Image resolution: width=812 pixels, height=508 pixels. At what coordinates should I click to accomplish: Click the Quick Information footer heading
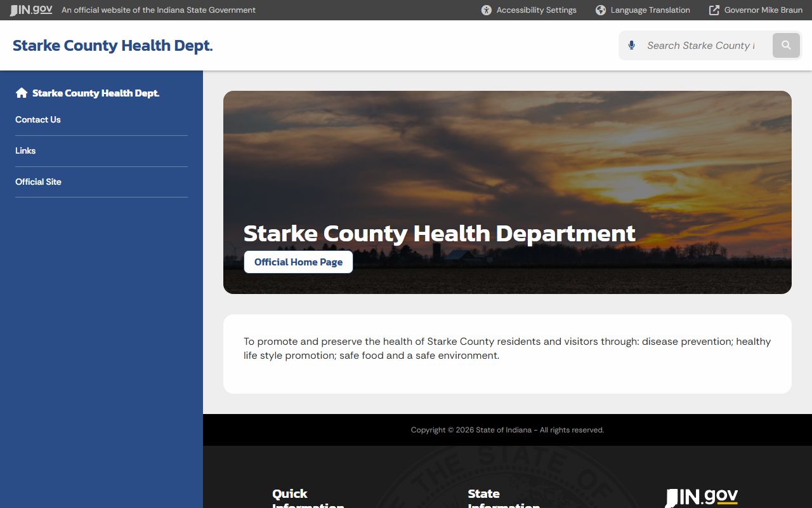308,498
